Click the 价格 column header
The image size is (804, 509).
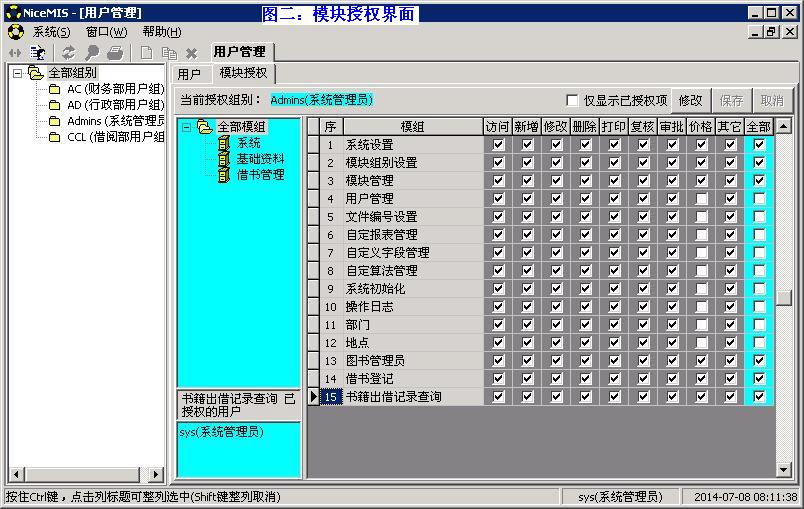coord(701,127)
